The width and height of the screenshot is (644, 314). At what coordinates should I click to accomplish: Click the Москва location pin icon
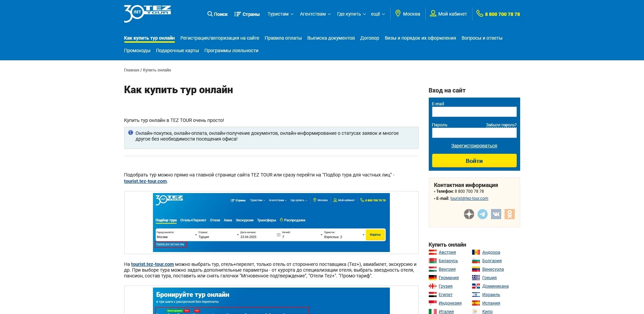point(398,14)
